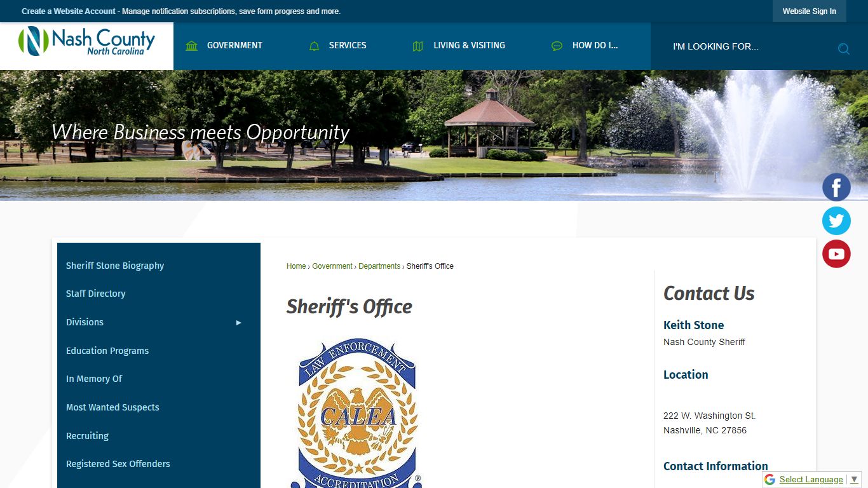Click Create a Website Account link
The width and height of the screenshot is (868, 488).
[69, 11]
